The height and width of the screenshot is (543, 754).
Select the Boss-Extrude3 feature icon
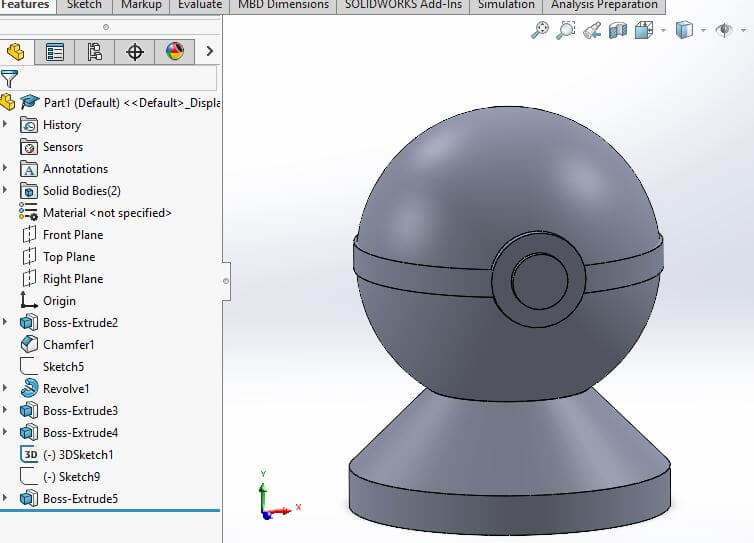click(29, 410)
